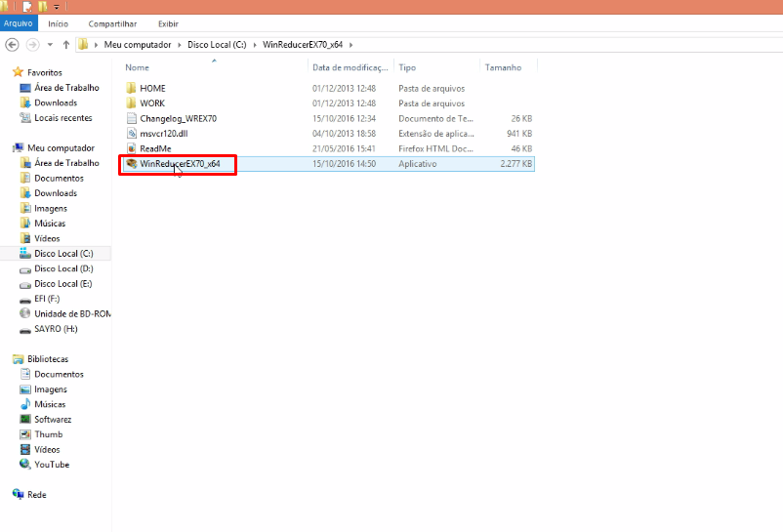
Task: Open Área de Trabalho under Meu computador
Action: [67, 163]
